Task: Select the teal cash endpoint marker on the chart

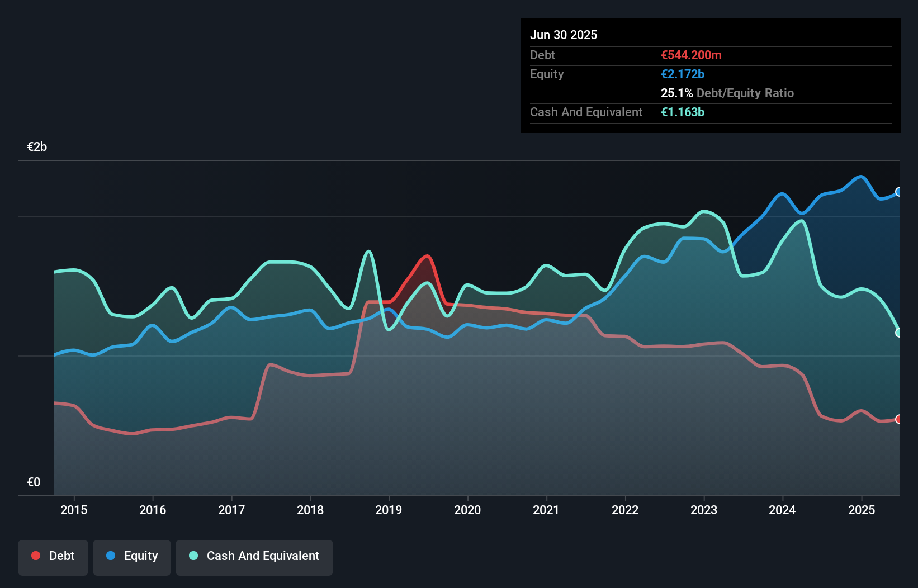Action: tap(899, 332)
